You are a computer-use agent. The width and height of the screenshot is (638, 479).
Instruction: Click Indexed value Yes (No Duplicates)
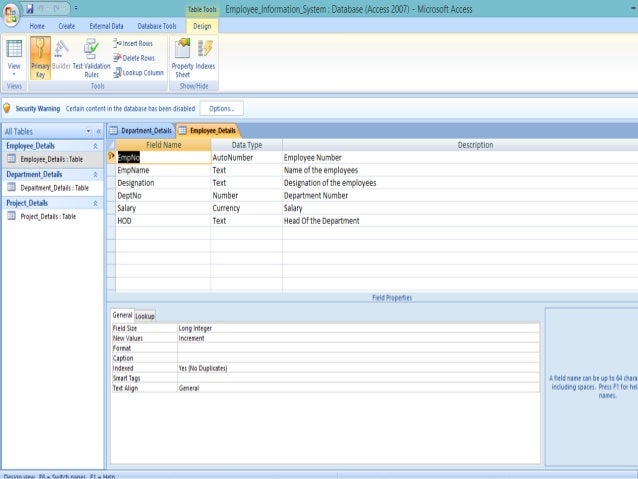(x=358, y=368)
